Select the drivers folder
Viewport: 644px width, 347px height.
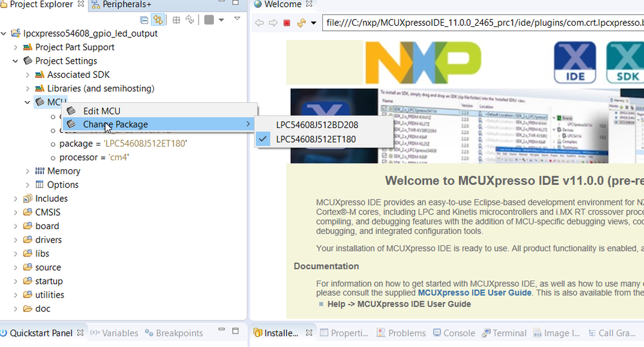[x=48, y=239]
